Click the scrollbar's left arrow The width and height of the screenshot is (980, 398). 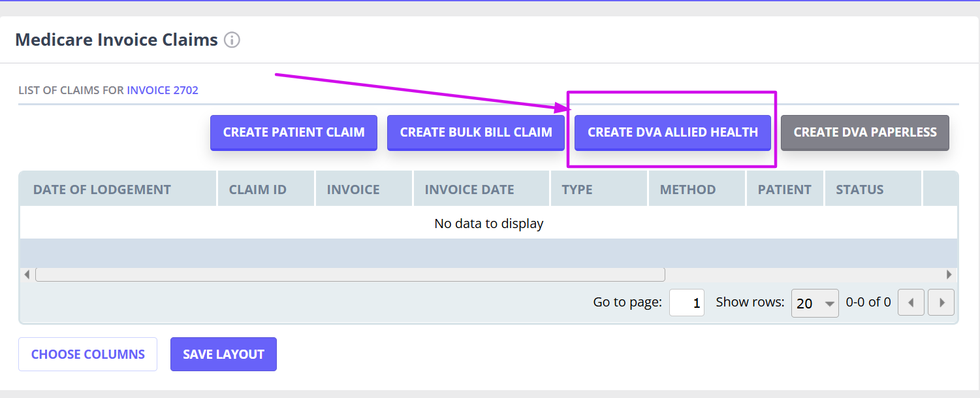(x=26, y=274)
